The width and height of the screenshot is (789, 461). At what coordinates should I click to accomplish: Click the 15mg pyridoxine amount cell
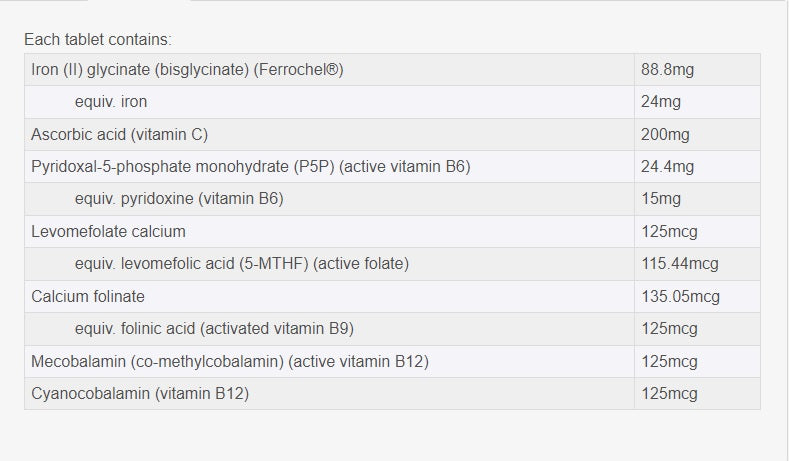pos(661,199)
